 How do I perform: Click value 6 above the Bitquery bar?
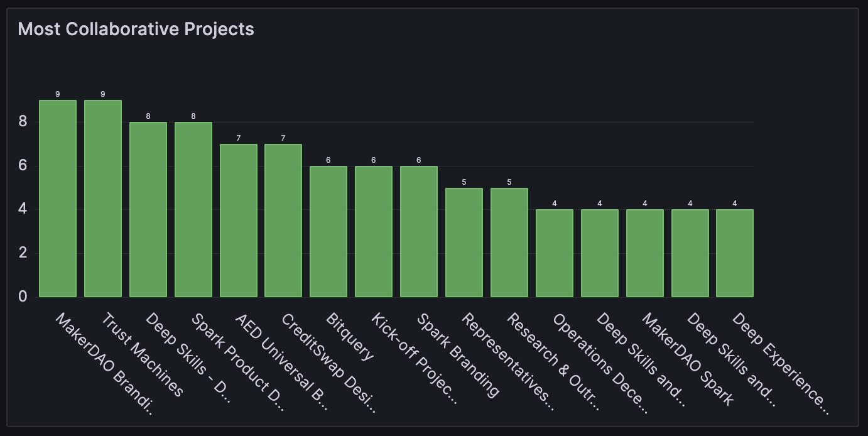(328, 160)
